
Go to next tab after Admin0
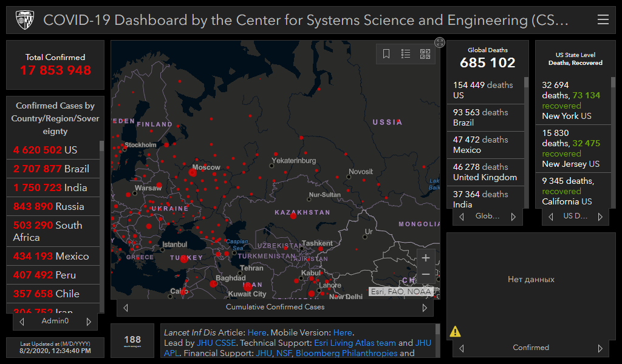pos(89,322)
